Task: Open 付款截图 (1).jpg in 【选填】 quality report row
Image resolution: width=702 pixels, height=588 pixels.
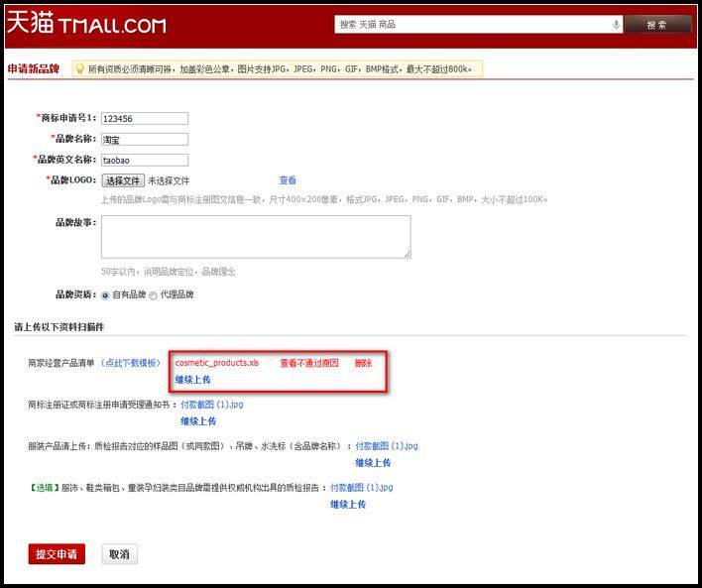Action: (x=361, y=487)
